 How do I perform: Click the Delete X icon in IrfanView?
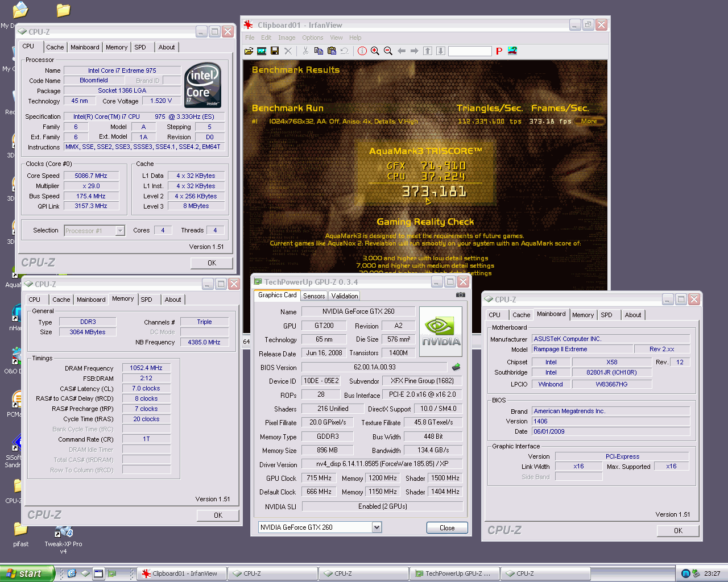click(288, 51)
